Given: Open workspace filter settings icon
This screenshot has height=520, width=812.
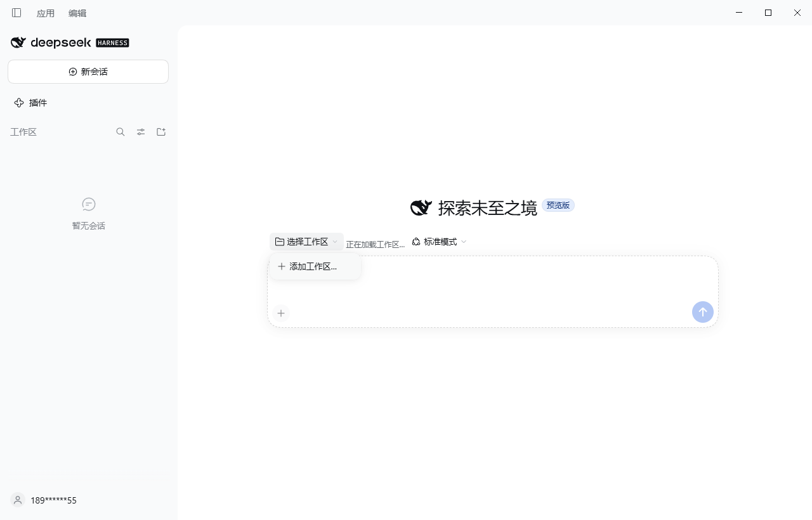Looking at the screenshot, I should click(141, 132).
